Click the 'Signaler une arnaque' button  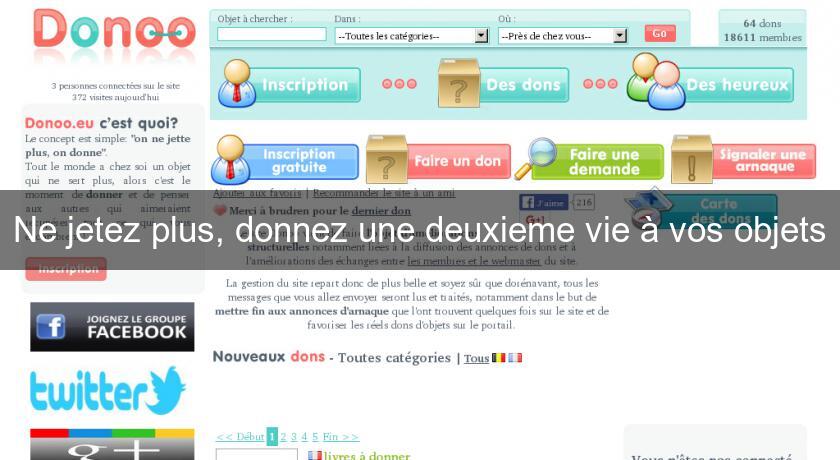tap(744, 159)
